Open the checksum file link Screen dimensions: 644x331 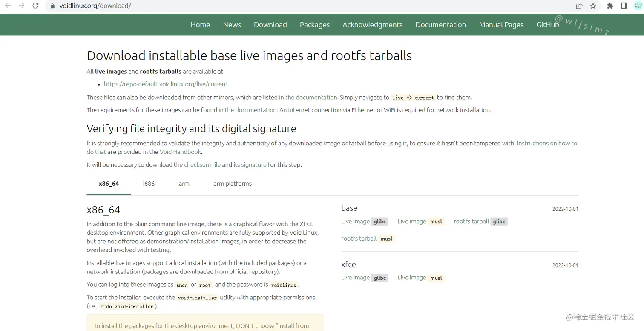point(202,164)
